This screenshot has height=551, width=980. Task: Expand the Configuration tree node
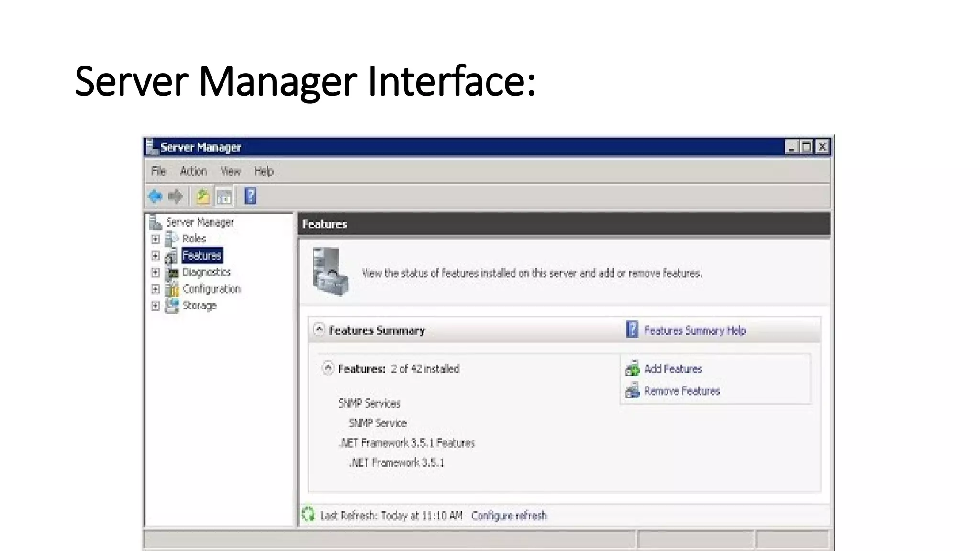pyautogui.click(x=156, y=289)
